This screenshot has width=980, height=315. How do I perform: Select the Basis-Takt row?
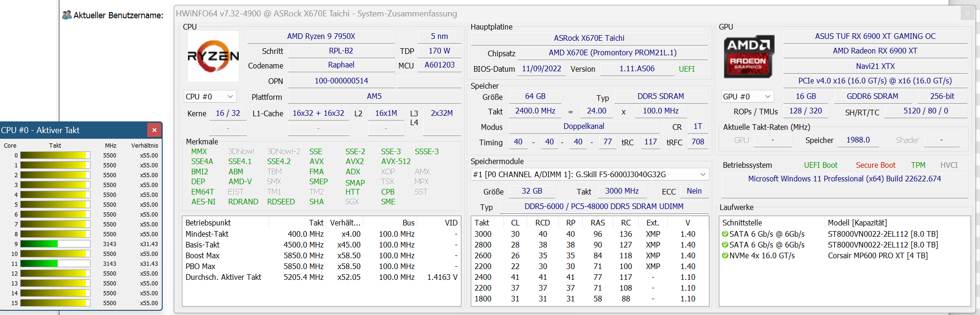click(x=321, y=245)
